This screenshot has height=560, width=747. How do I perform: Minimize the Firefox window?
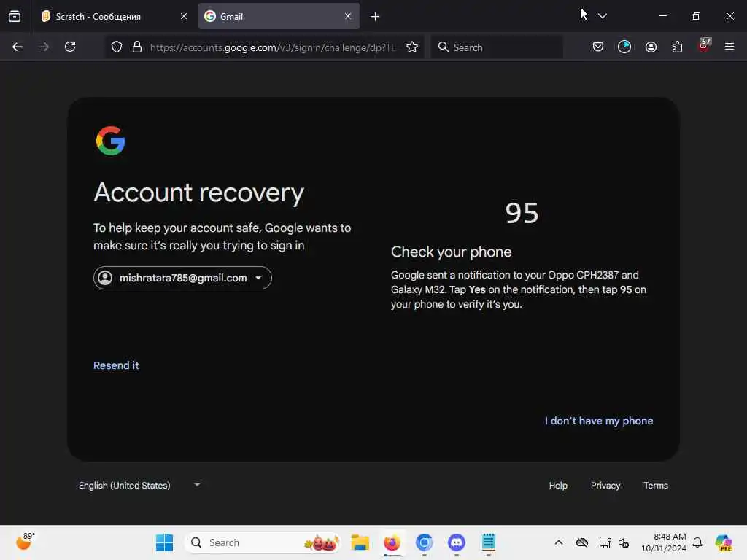pos(662,16)
